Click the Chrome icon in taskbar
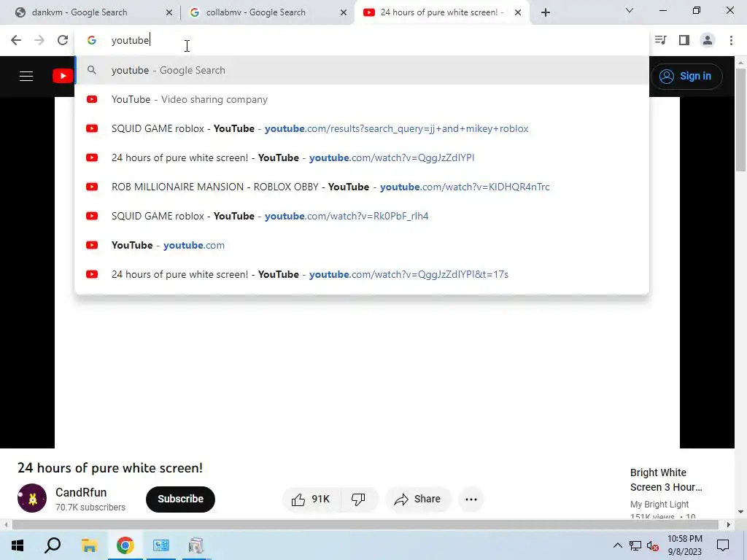The height and width of the screenshot is (560, 747). coord(125,545)
